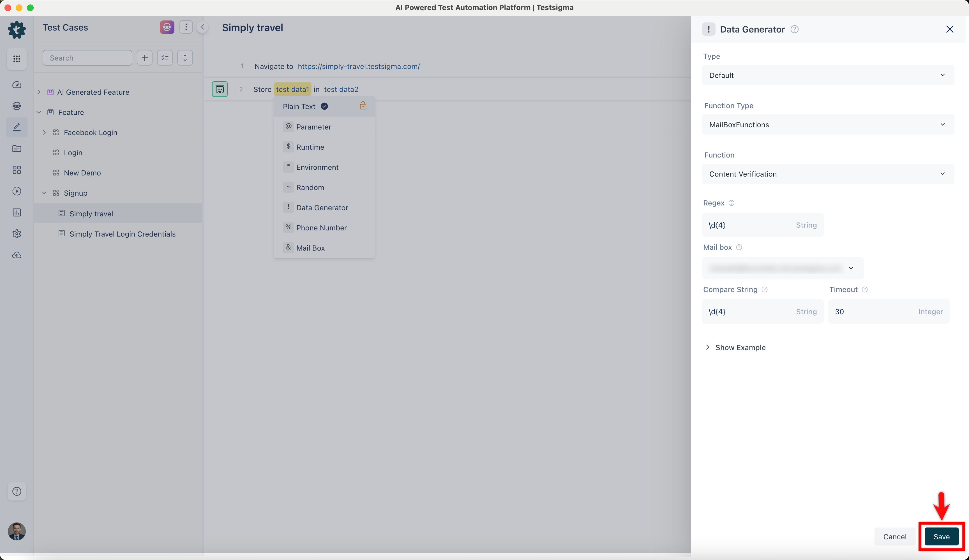The width and height of the screenshot is (969, 560).
Task: Click the checklist multi-select icon
Action: 165,58
